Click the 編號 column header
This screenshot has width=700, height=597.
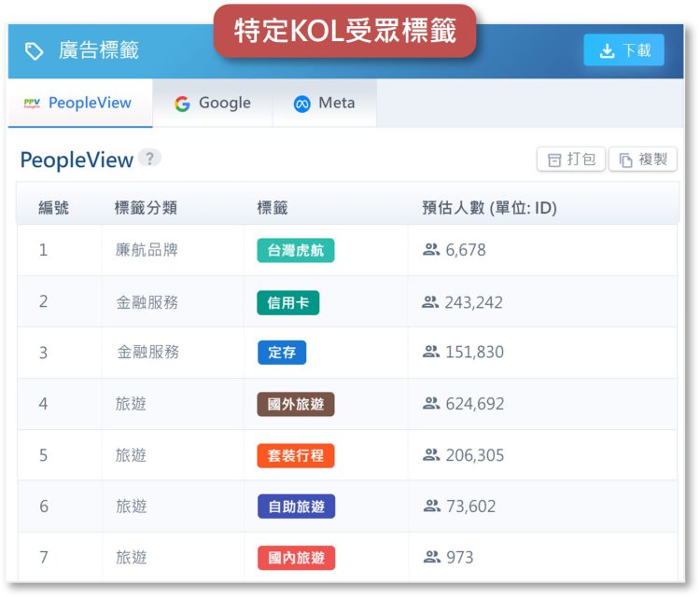pyautogui.click(x=53, y=207)
